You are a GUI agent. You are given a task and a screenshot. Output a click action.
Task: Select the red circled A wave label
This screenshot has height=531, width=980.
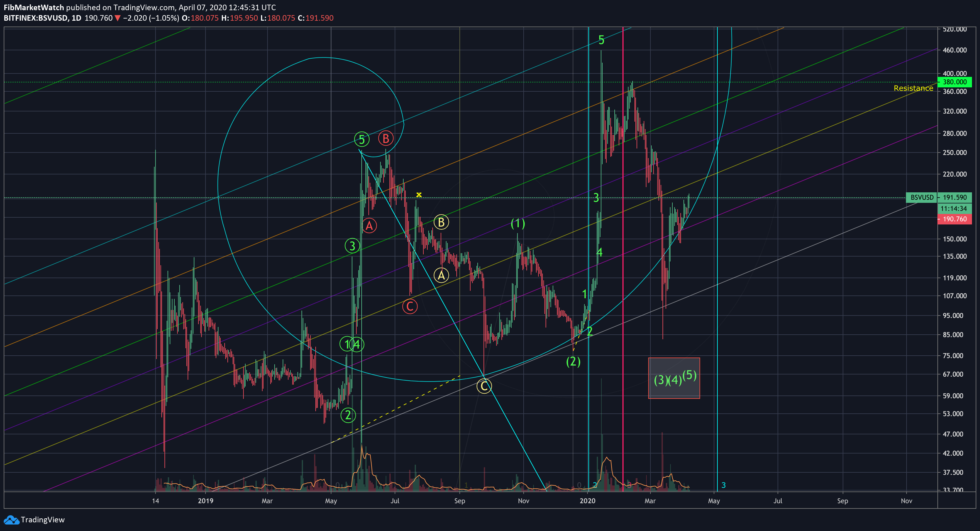coord(369,226)
